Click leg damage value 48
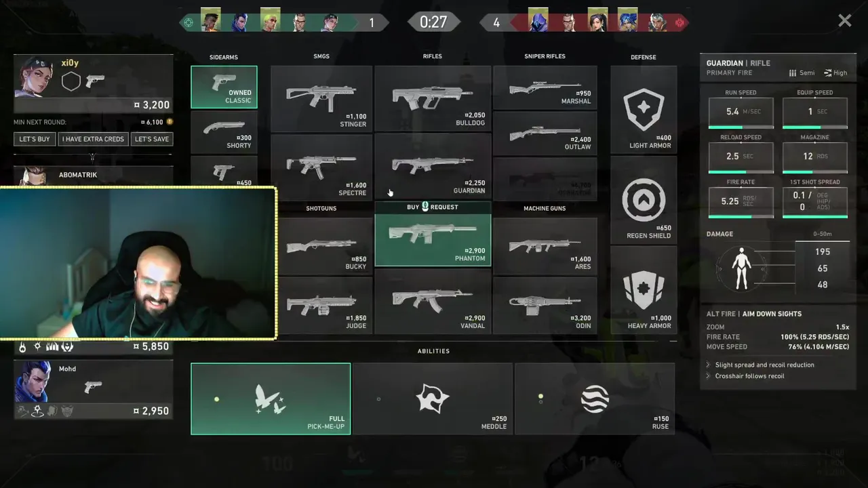Viewport: 868px width, 488px height. 823,285
